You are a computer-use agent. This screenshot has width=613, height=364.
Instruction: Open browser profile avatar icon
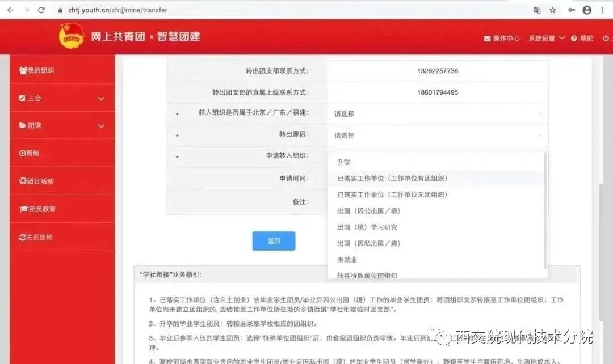click(x=587, y=10)
